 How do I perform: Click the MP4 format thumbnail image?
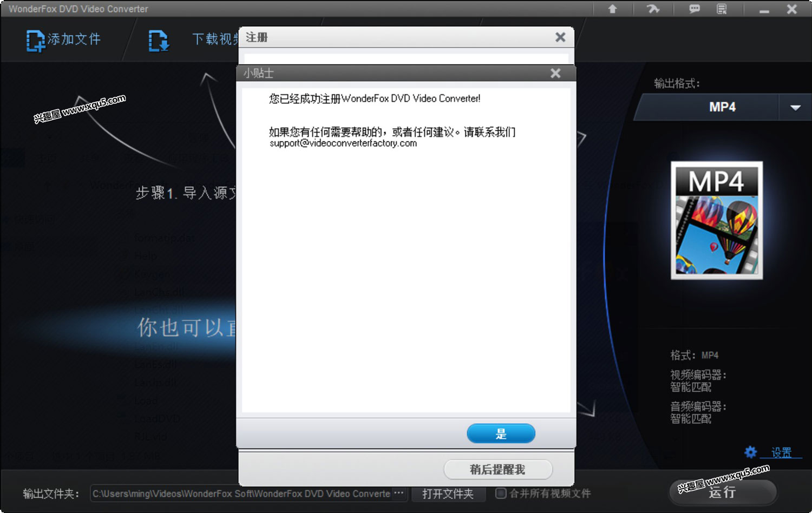[717, 220]
